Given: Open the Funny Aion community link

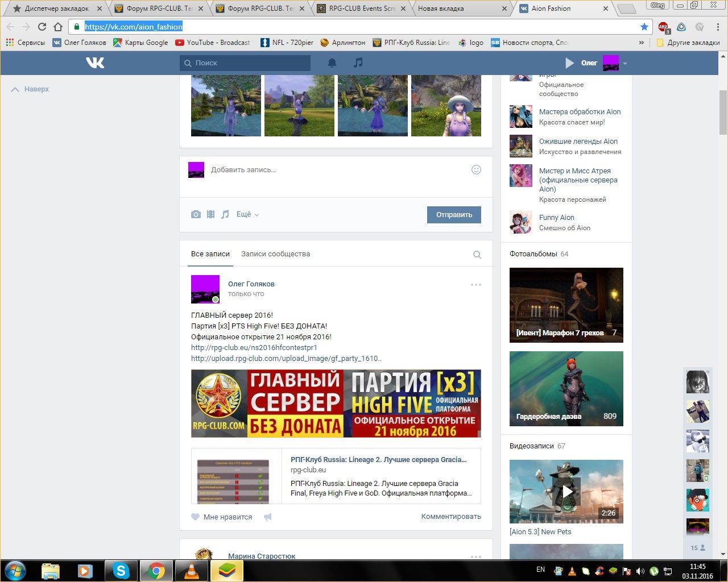Looking at the screenshot, I should [x=556, y=218].
